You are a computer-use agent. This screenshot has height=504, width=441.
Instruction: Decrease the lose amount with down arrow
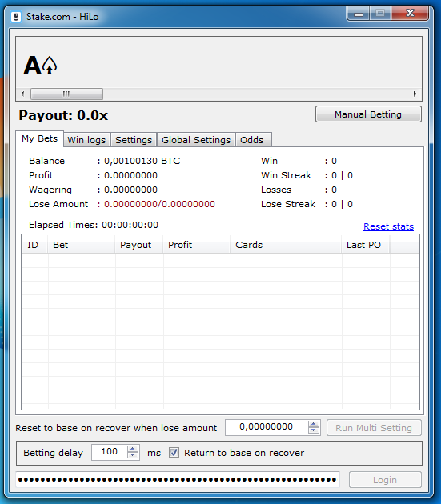tap(314, 431)
